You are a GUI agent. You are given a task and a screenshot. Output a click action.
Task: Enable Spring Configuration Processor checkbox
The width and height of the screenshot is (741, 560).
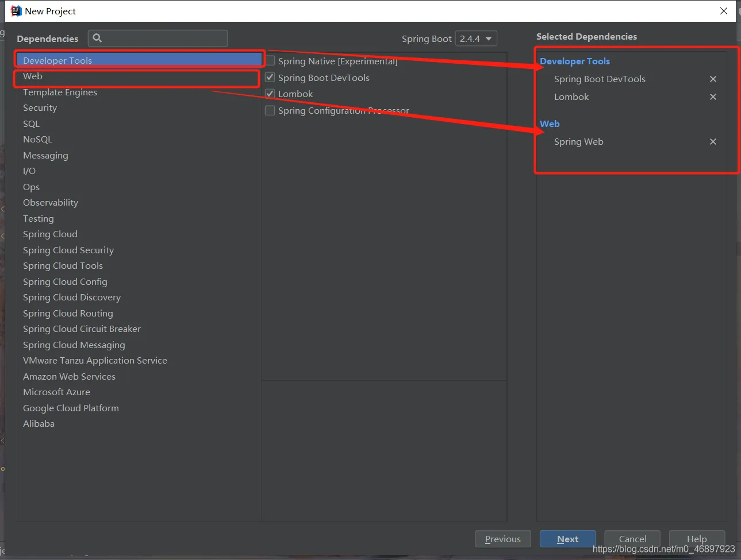tap(270, 110)
